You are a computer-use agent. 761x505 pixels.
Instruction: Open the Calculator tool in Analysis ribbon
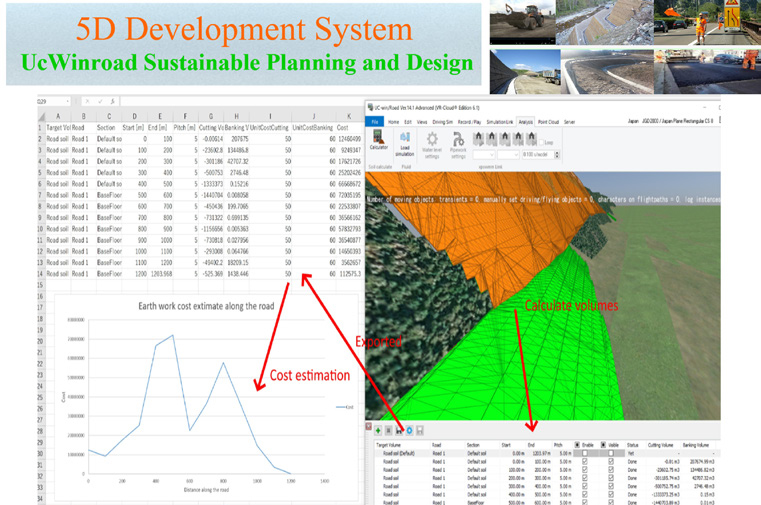(x=379, y=138)
